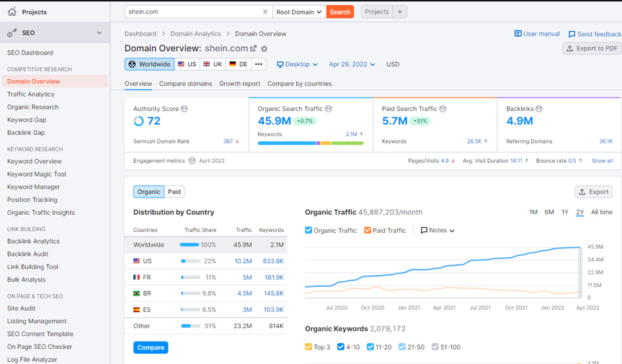Select the 1M time range
The image size is (622, 364).
[533, 212]
